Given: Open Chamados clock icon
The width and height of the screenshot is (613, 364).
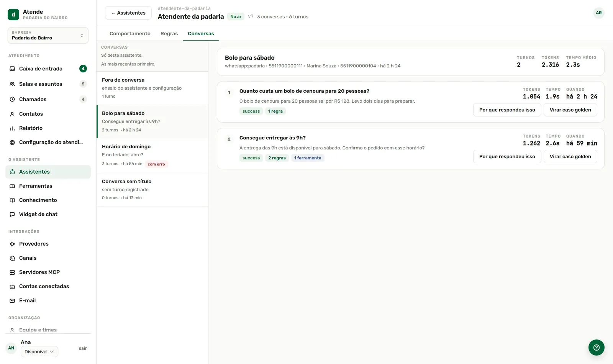Looking at the screenshot, I should pyautogui.click(x=12, y=99).
